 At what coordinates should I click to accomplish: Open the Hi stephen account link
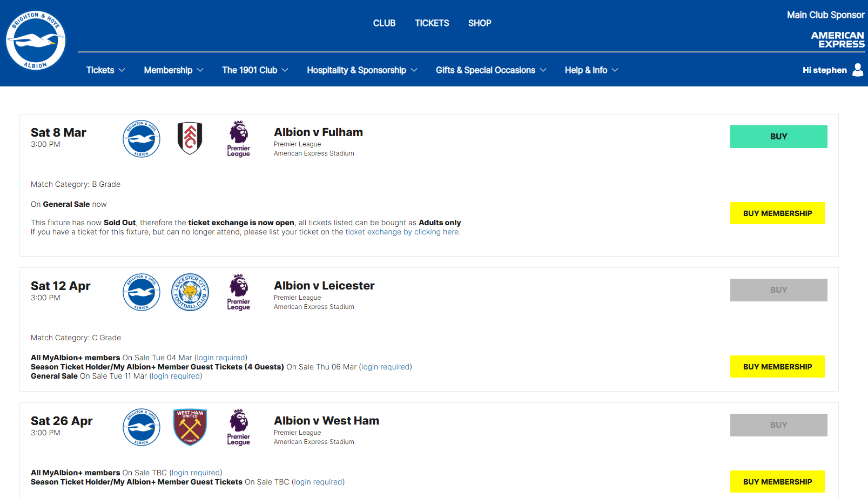pos(824,70)
